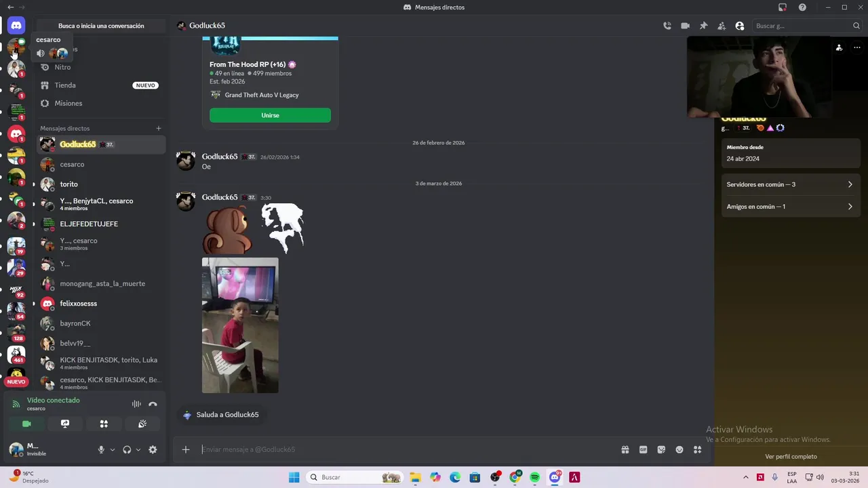The image size is (868, 488).
Task: Open the friend options icon on profile
Action: tap(839, 47)
